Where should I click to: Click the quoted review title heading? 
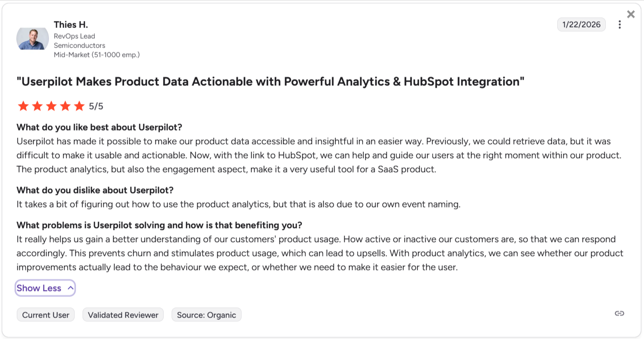click(x=270, y=81)
